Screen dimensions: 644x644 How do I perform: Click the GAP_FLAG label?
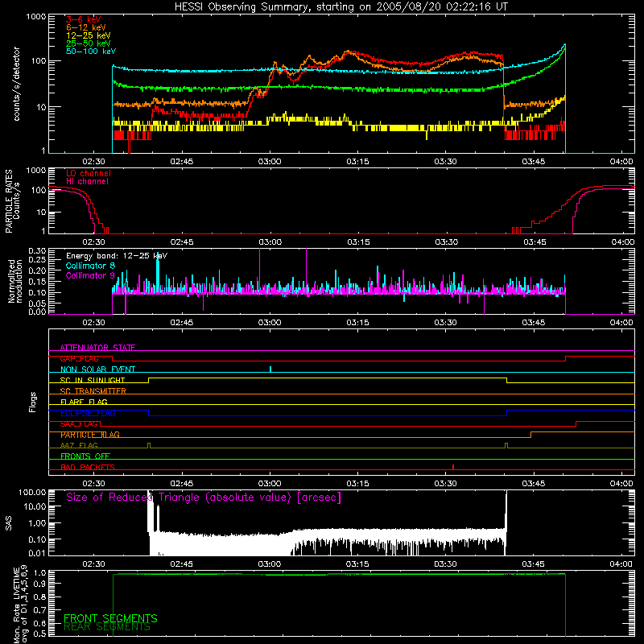click(x=79, y=358)
